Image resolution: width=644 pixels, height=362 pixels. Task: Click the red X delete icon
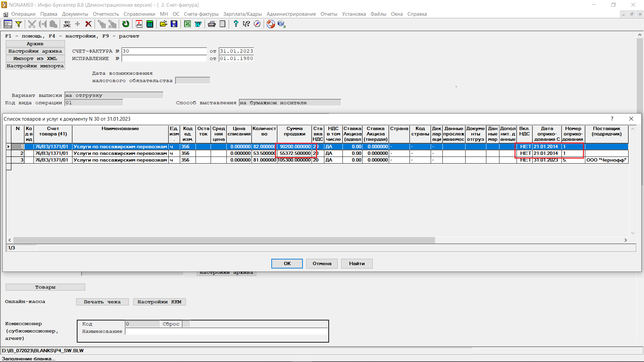(88, 24)
